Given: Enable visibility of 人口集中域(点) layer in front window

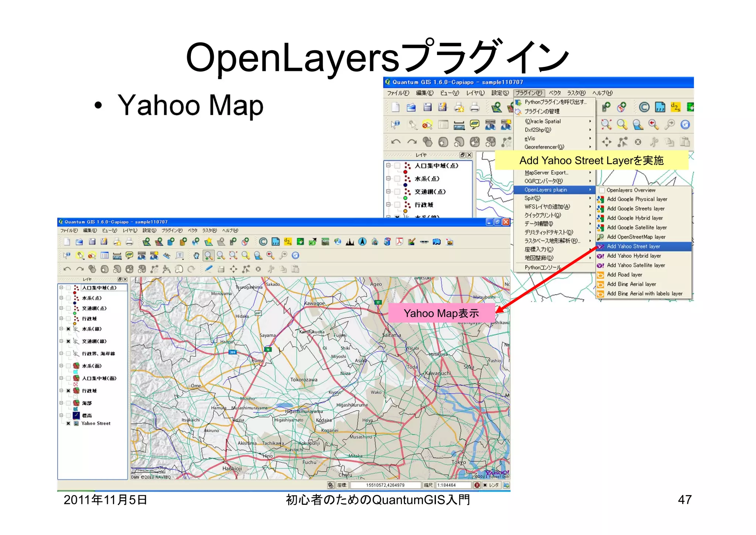Looking at the screenshot, I should point(68,288).
